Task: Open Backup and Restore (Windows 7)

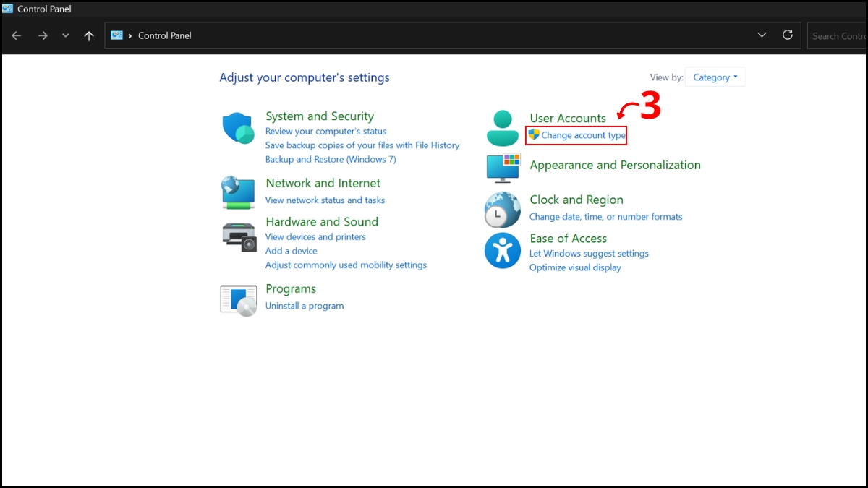Action: (x=331, y=159)
